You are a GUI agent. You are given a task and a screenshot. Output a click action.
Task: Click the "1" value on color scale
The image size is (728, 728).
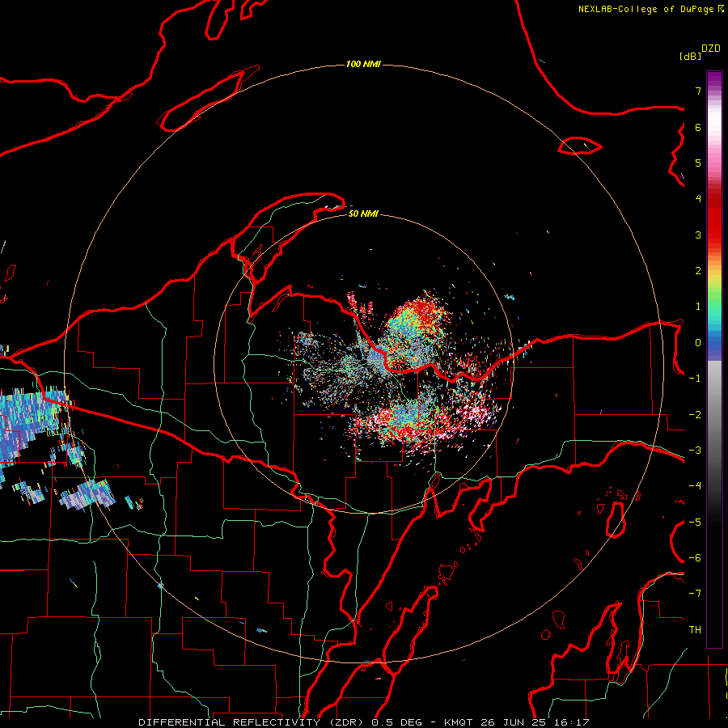[698, 307]
